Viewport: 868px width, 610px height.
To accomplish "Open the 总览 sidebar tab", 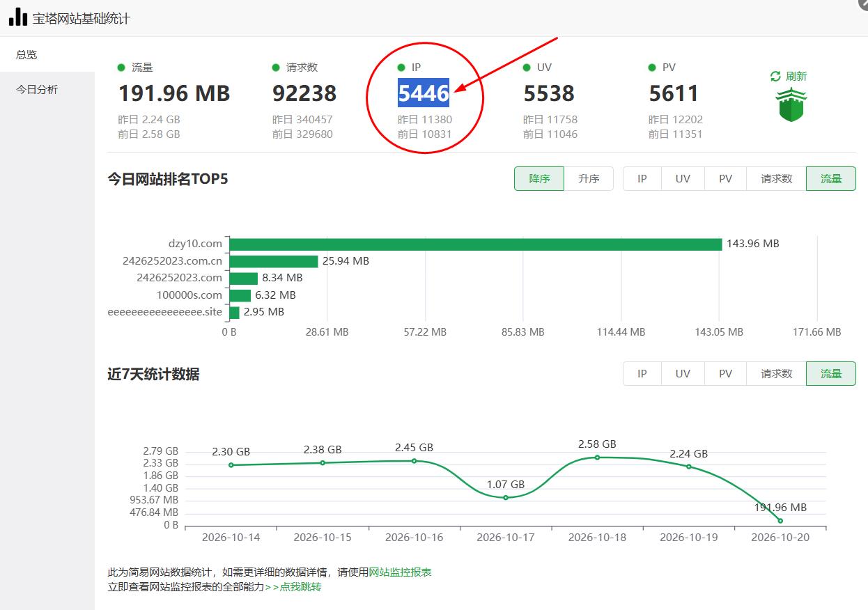I will pos(47,54).
